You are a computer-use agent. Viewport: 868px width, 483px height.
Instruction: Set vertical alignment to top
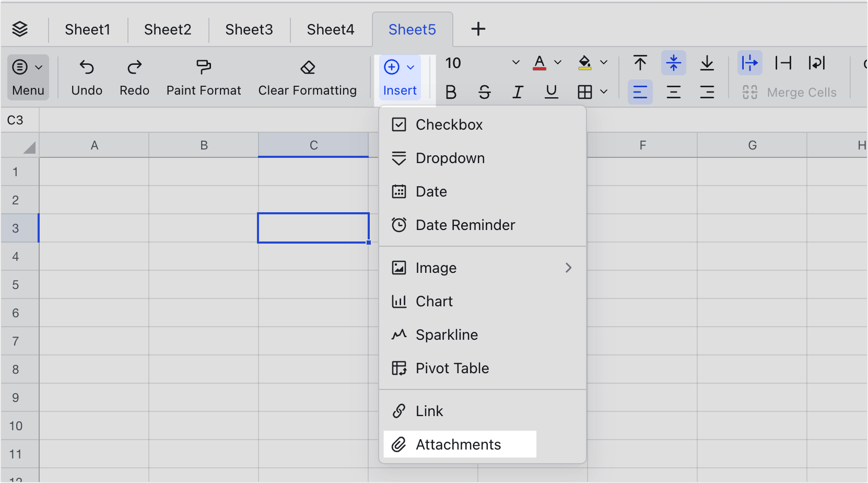640,63
